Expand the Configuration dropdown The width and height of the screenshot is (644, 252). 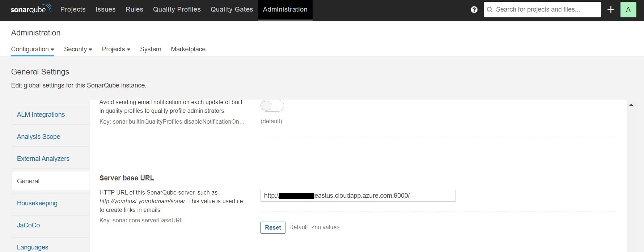click(x=33, y=49)
